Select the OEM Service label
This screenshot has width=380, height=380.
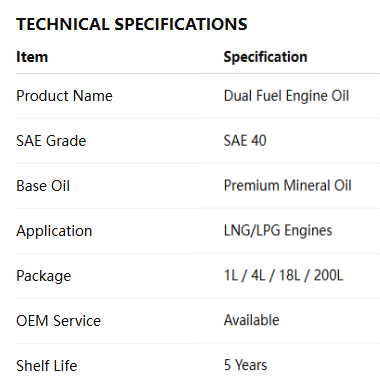click(58, 321)
